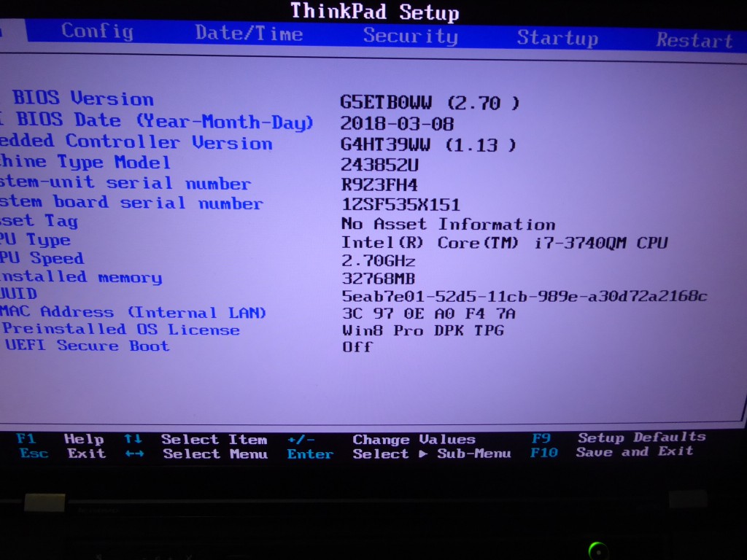Click the Setup Defaults label

coord(642,437)
